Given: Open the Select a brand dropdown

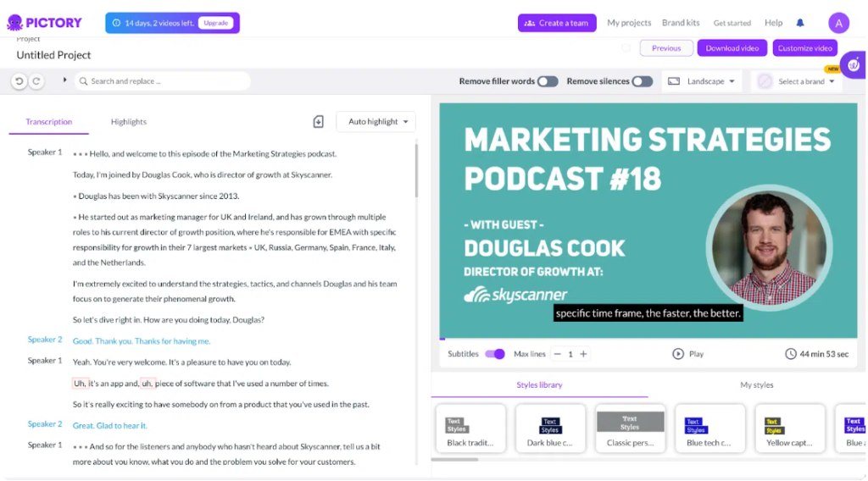Looking at the screenshot, I should click(797, 81).
